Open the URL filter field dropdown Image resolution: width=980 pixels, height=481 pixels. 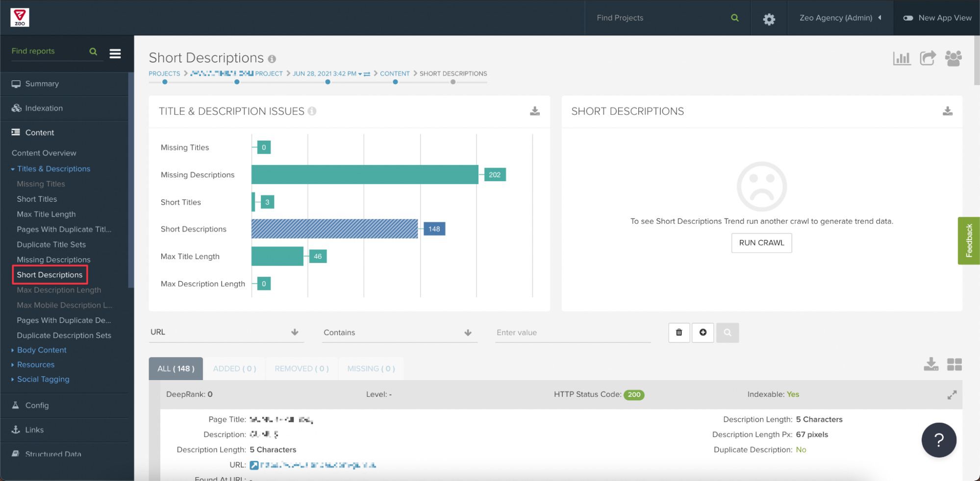[x=226, y=332]
